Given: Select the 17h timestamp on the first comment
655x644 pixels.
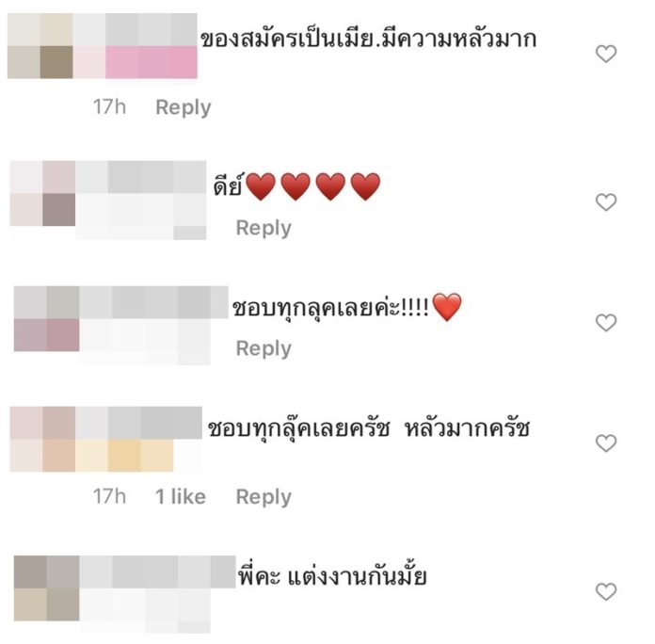Looking at the screenshot, I should pos(109,106).
